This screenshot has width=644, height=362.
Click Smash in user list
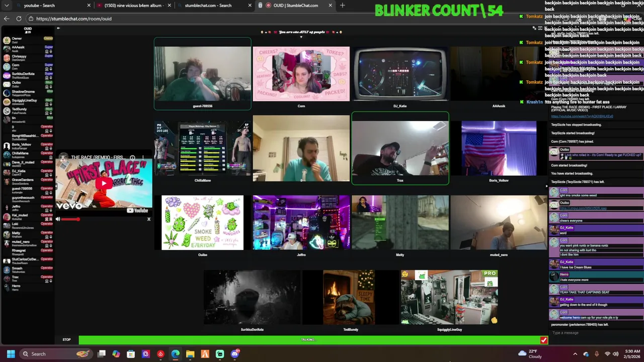point(28,269)
